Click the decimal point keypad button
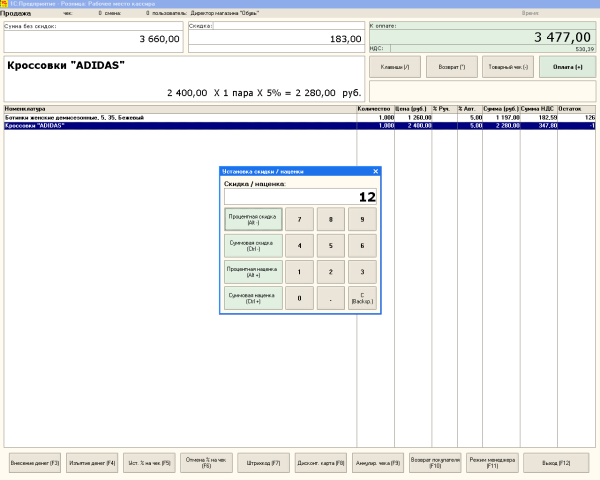This screenshot has height=480, width=600. pyautogui.click(x=331, y=298)
